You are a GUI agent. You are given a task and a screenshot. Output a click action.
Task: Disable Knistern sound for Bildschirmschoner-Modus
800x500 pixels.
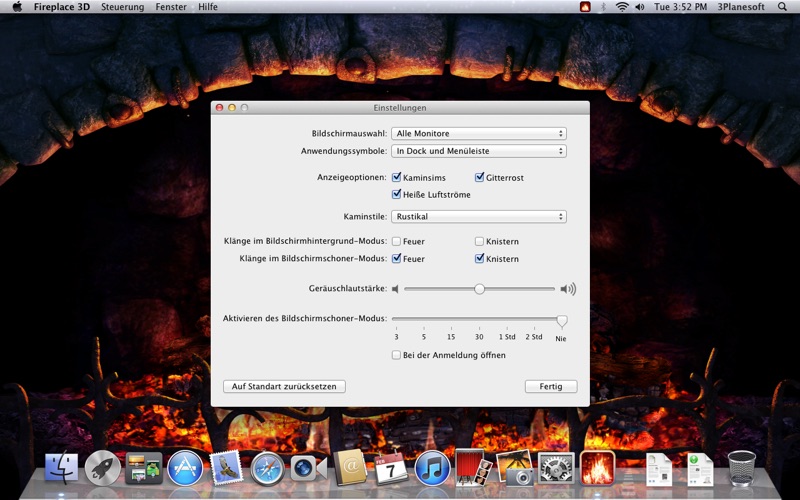tap(479, 258)
